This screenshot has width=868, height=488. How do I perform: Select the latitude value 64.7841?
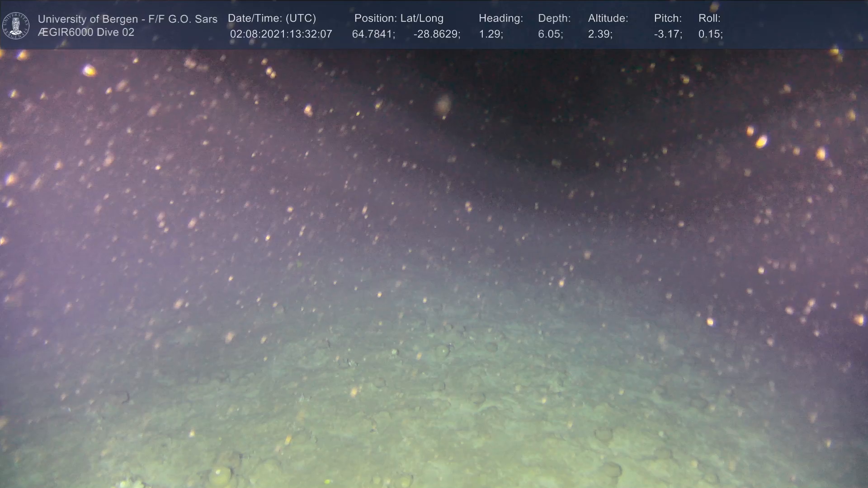373,34
